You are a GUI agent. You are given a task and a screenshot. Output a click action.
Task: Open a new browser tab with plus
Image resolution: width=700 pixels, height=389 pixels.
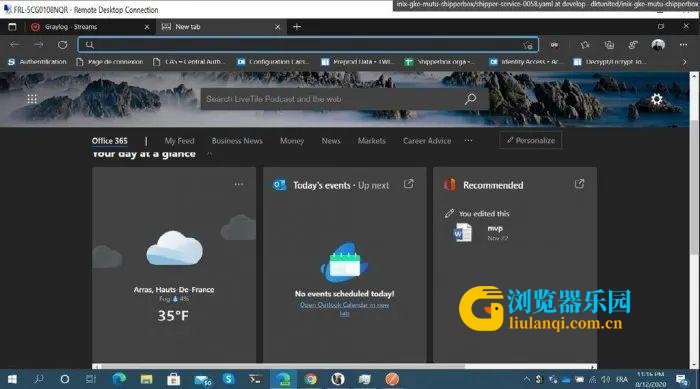[x=296, y=27]
